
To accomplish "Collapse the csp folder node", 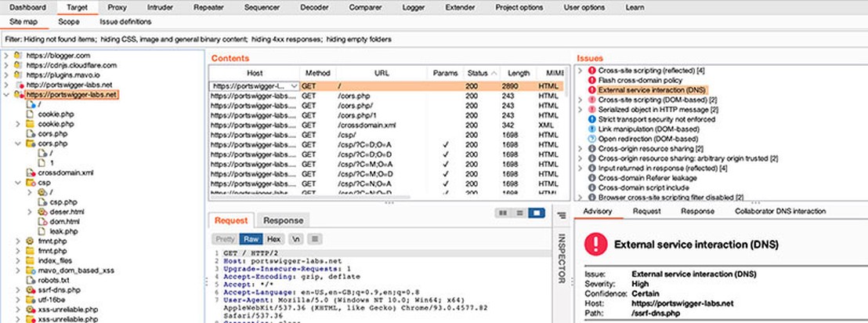I will tap(18, 183).
